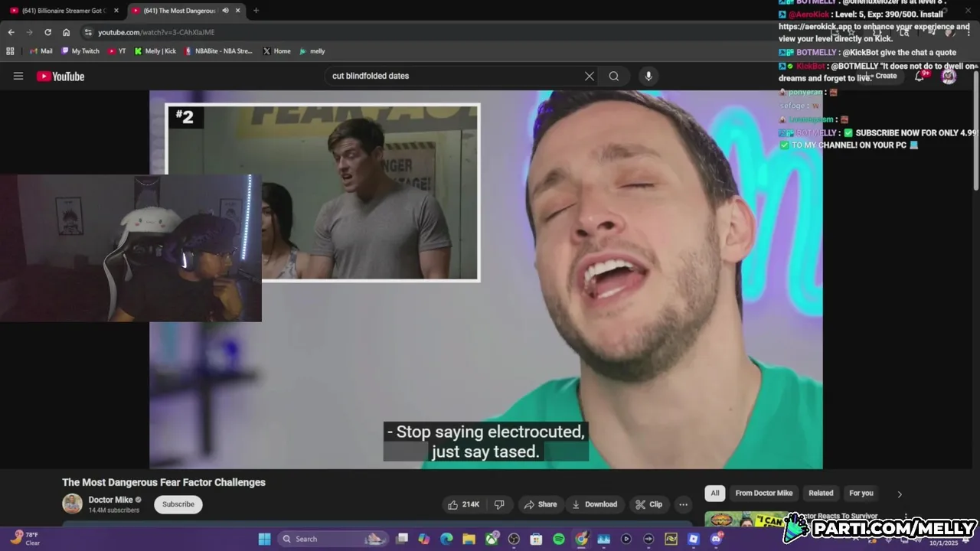Viewport: 980px width, 551px height.
Task: Click the Windows taskbar Search box
Action: [x=332, y=539]
